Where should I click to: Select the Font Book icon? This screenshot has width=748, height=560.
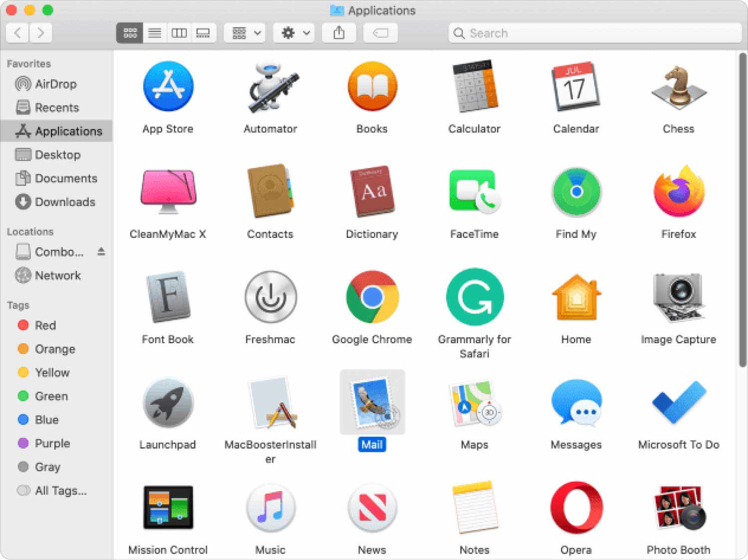168,297
